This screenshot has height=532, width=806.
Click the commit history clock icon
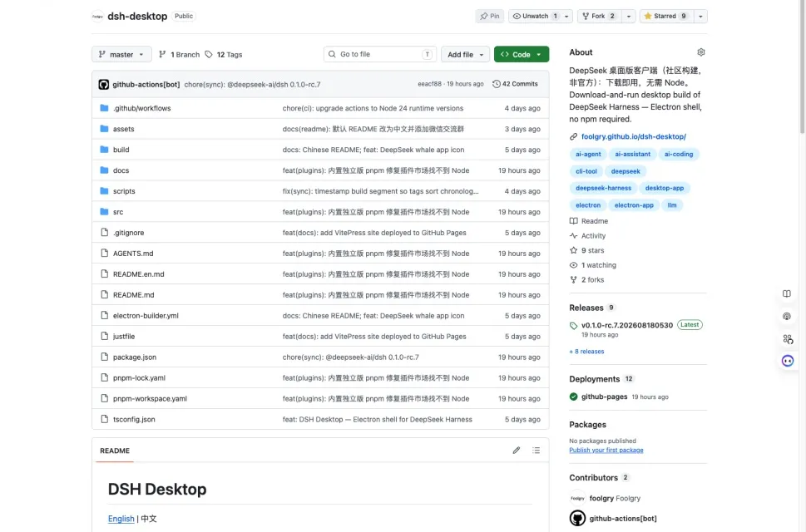click(496, 84)
